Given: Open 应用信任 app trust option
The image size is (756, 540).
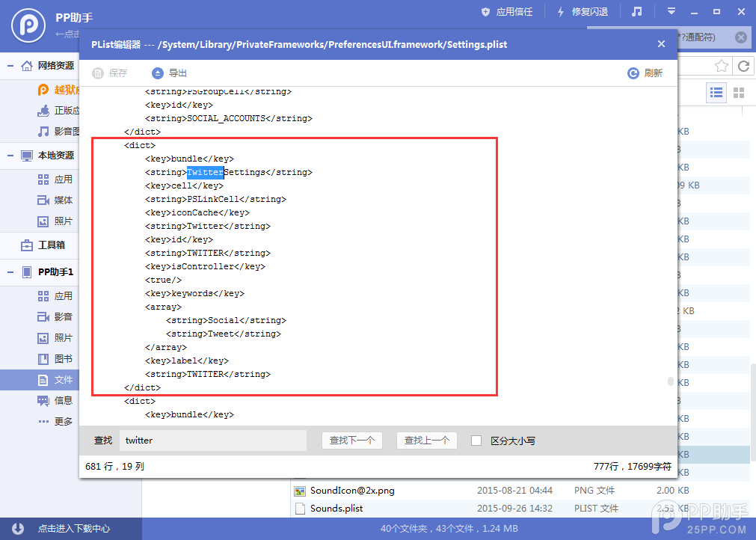Looking at the screenshot, I should (x=507, y=11).
